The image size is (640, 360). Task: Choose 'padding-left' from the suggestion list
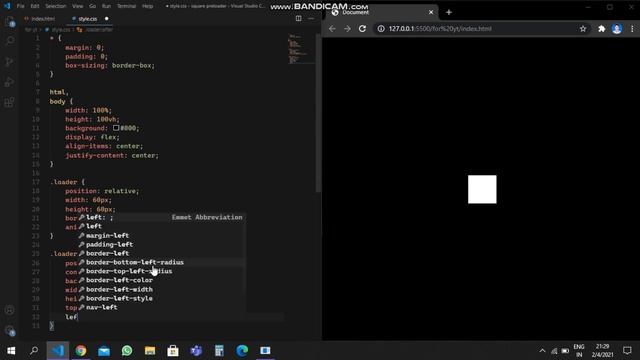tap(163, 244)
